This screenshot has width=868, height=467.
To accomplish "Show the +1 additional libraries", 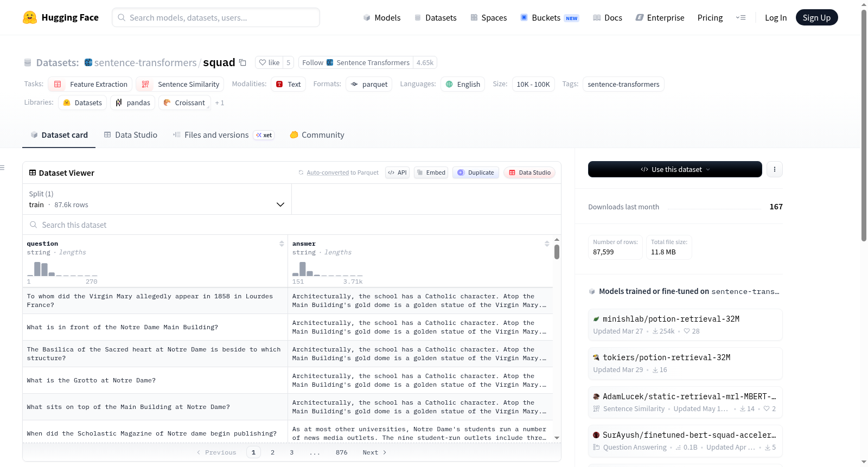I will tap(220, 103).
